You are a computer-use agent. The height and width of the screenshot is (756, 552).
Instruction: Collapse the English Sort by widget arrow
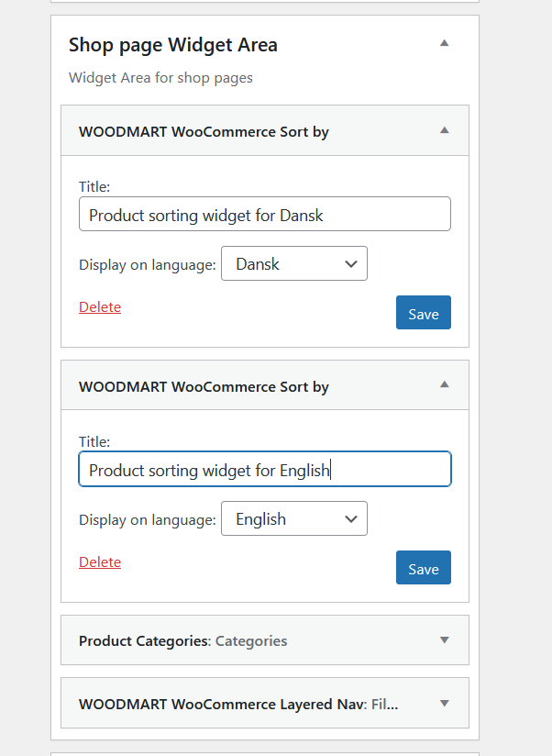click(444, 384)
